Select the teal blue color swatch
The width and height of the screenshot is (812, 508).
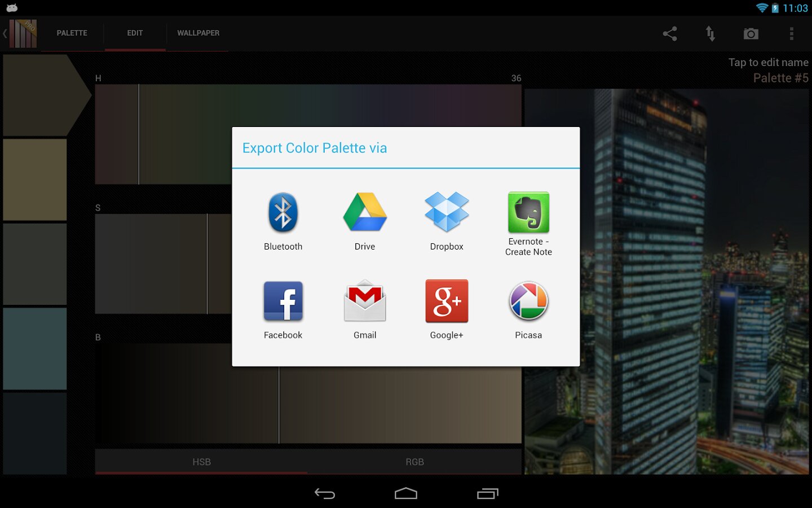point(35,348)
